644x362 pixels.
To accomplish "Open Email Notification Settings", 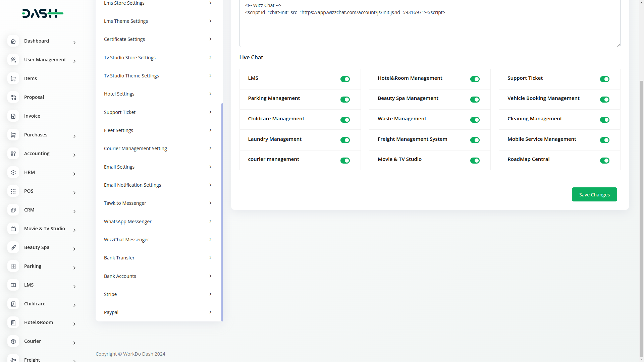I will click(158, 185).
